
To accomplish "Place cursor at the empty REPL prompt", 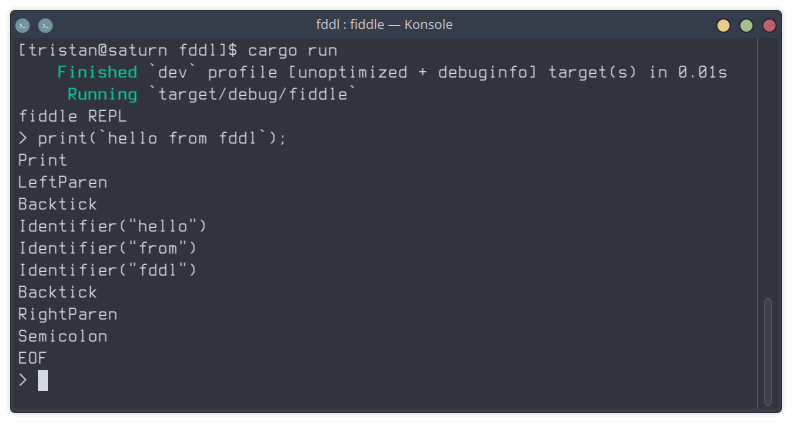I will point(43,380).
